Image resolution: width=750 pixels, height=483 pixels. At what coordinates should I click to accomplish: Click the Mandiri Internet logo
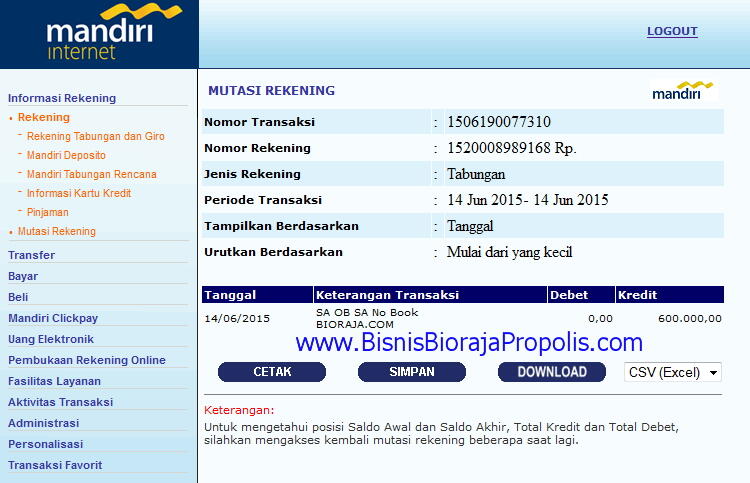pyautogui.click(x=114, y=32)
